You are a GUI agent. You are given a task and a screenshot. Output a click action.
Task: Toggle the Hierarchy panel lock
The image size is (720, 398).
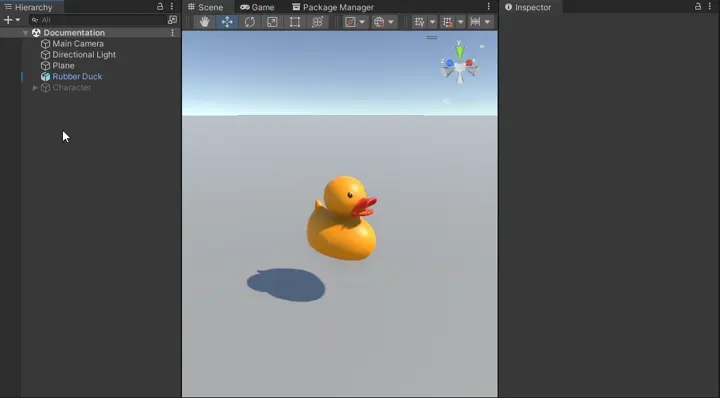click(160, 6)
